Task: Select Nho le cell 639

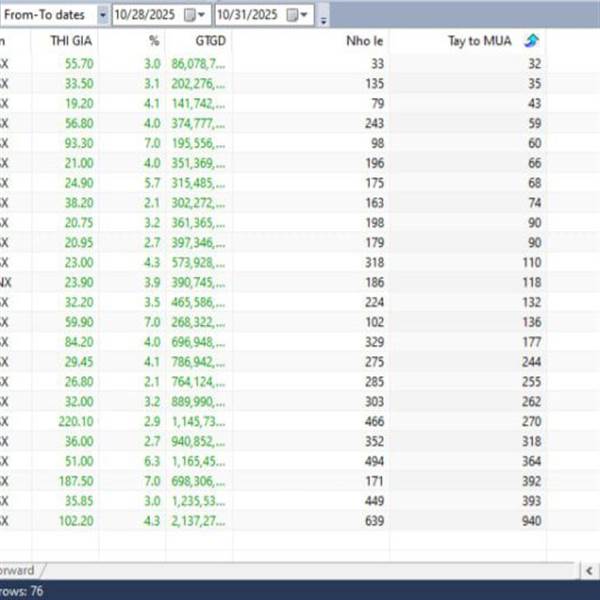Action: click(x=374, y=521)
